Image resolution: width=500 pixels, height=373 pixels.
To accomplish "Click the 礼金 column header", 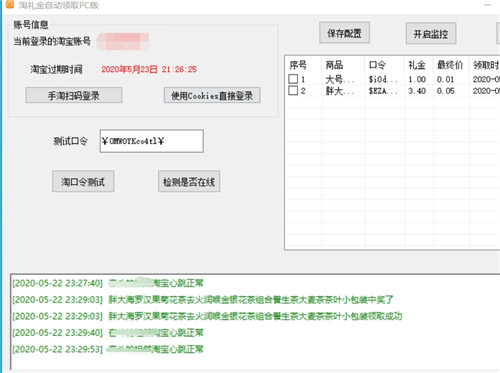I will click(417, 65).
